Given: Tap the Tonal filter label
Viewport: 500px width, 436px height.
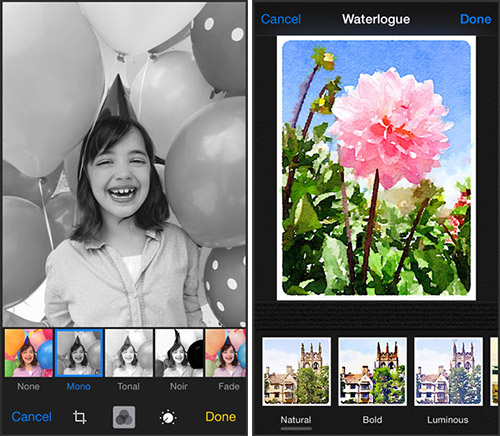Looking at the screenshot, I should [128, 387].
